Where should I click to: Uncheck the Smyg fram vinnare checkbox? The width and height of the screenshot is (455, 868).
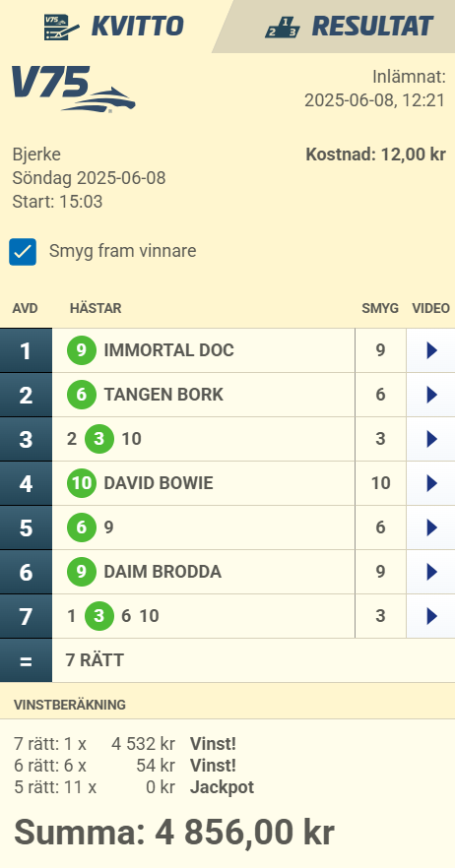click(23, 252)
